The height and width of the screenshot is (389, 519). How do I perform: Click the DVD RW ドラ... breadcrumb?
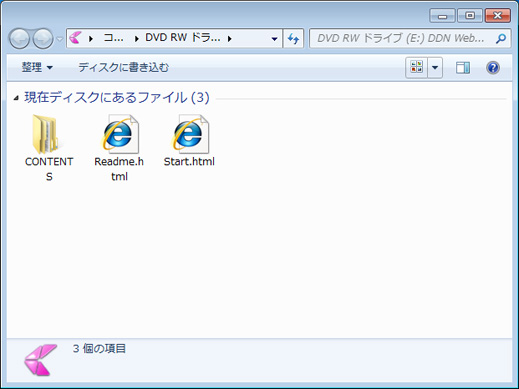coord(183,38)
